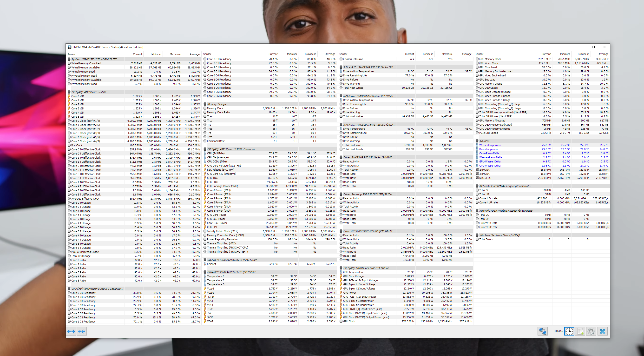Start logging with the sheet-plus icon
Viewport: 644px width, 356px height.
pos(580,331)
